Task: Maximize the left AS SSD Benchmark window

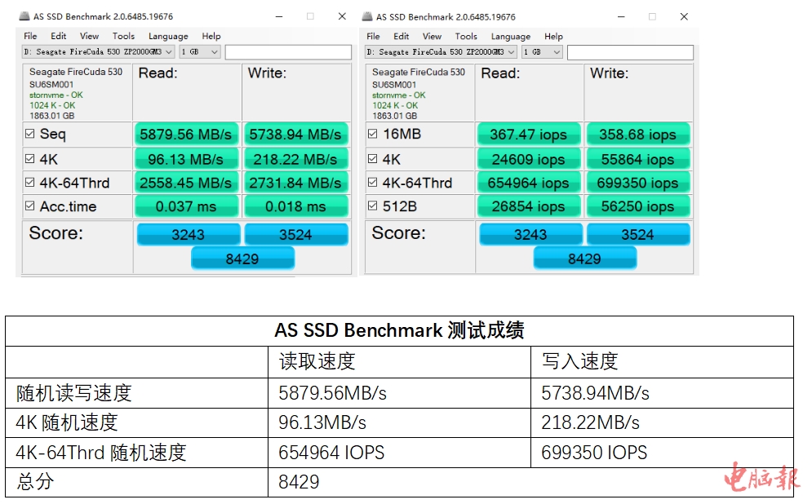Action: click(x=310, y=16)
